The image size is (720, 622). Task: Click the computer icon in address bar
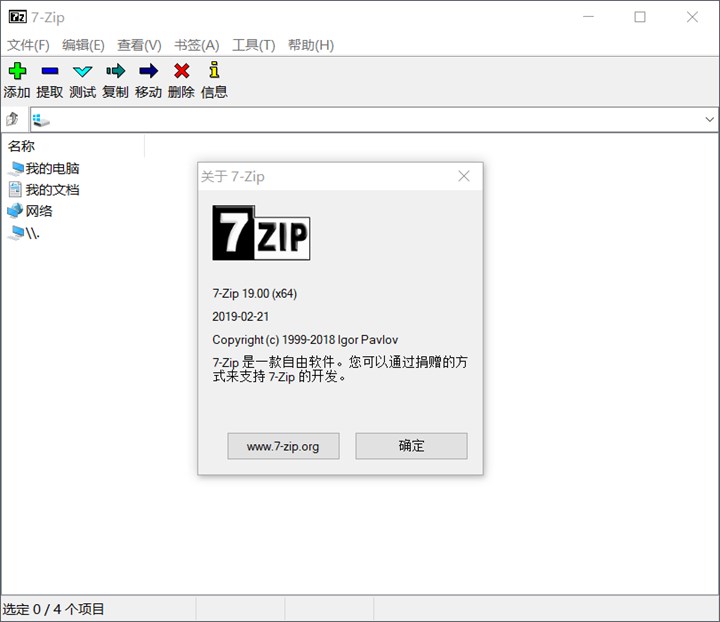[x=41, y=120]
